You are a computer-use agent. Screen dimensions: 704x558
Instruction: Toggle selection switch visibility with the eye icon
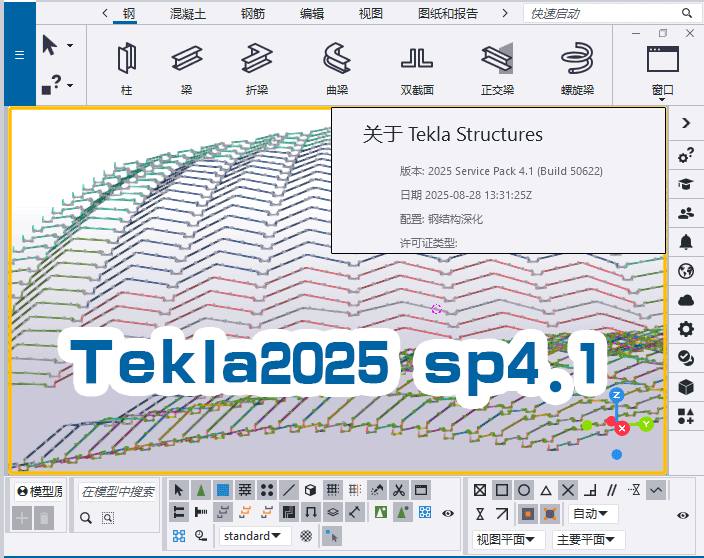tap(448, 513)
